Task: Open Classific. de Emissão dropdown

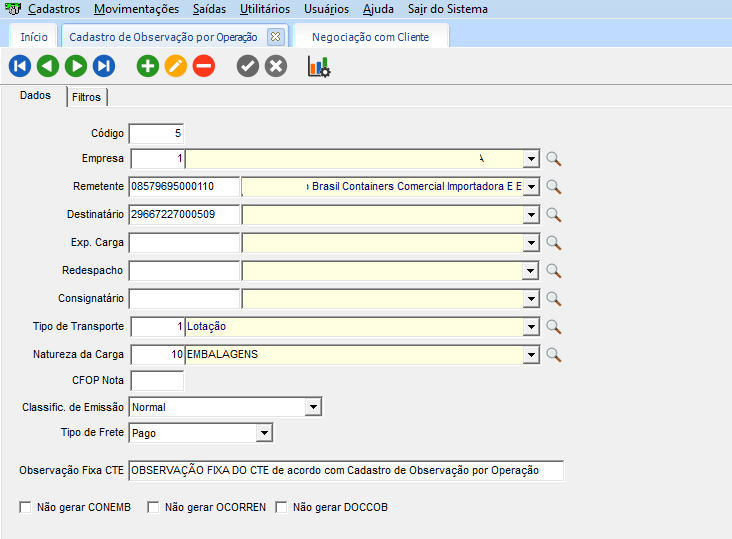Action: 313,407
